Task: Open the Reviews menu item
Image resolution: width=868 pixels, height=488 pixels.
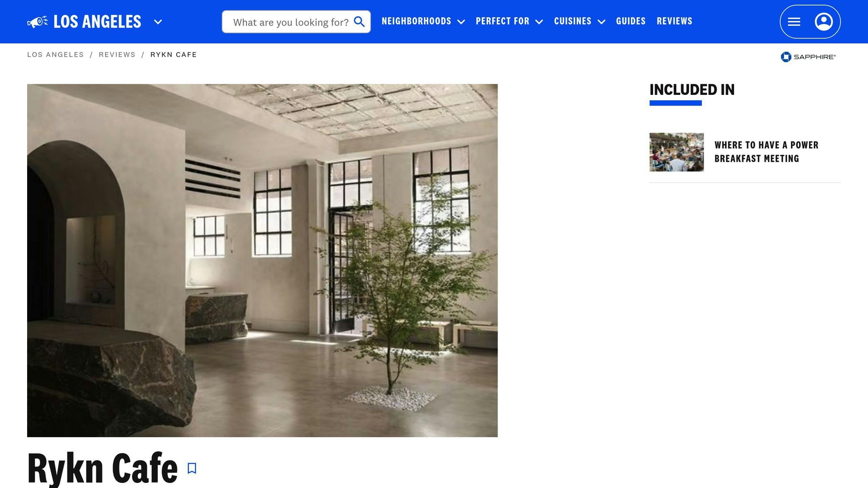Action: [674, 21]
